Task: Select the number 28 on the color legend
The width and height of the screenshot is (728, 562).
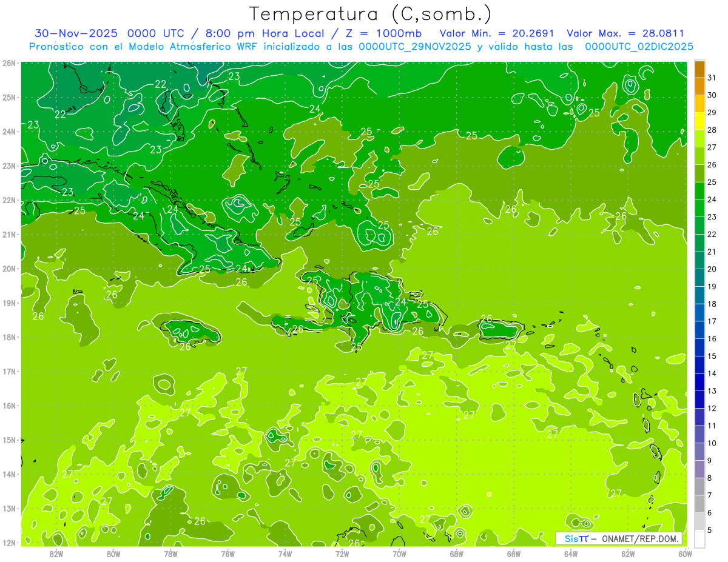Action: click(712, 130)
